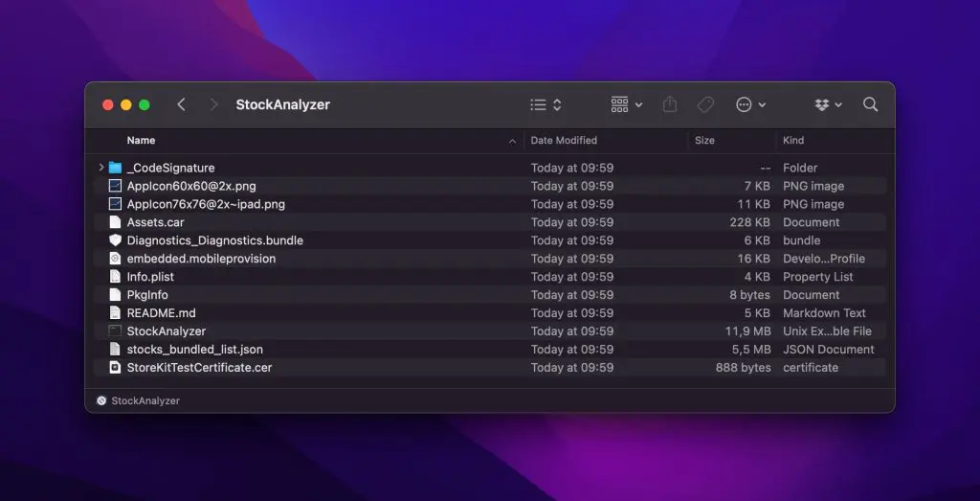
Task: Click the Markdown Text kind cell
Action: 824,312
